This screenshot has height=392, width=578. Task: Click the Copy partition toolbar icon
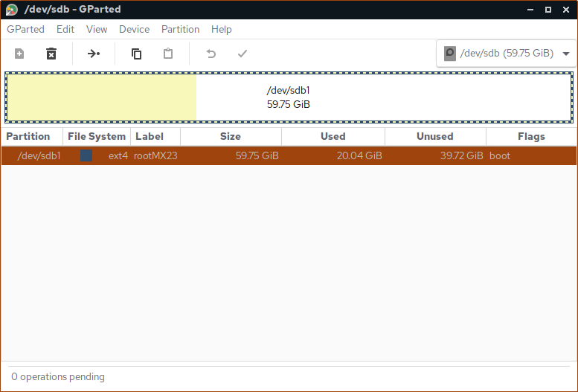tap(136, 54)
